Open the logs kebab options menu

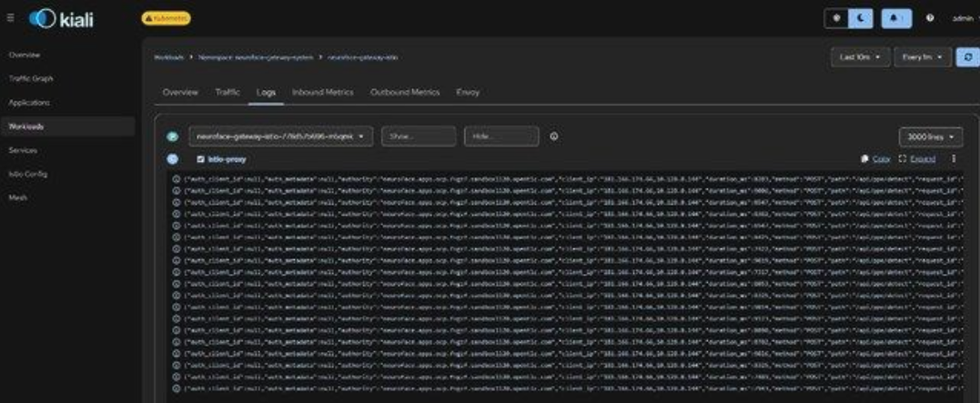pyautogui.click(x=954, y=158)
